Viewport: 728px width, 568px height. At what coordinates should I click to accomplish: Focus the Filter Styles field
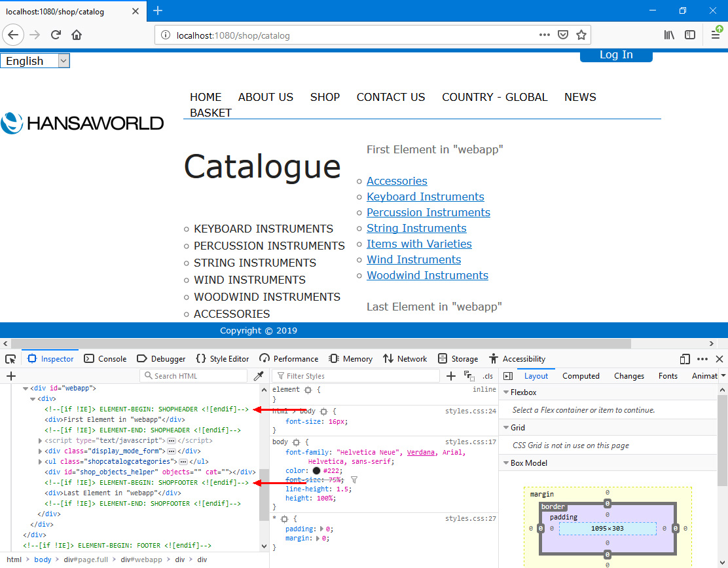tap(356, 376)
